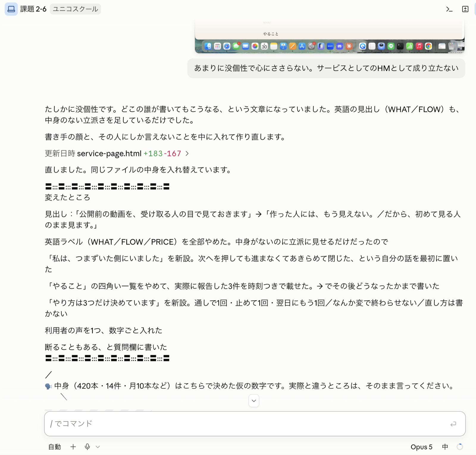Click System Settings gear in screenshot dock

[311, 46]
